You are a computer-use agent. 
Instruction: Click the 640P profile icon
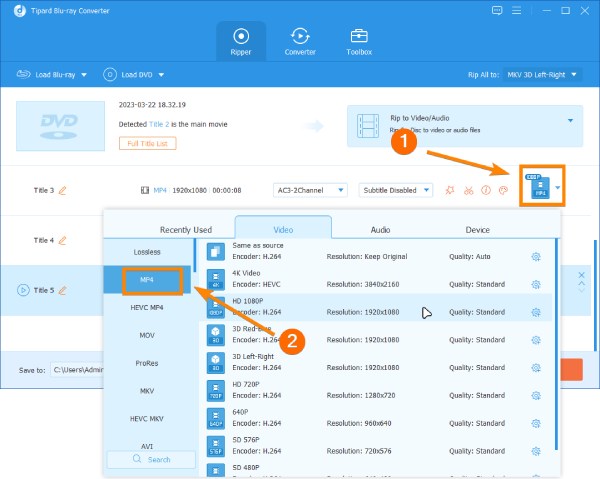[215, 419]
